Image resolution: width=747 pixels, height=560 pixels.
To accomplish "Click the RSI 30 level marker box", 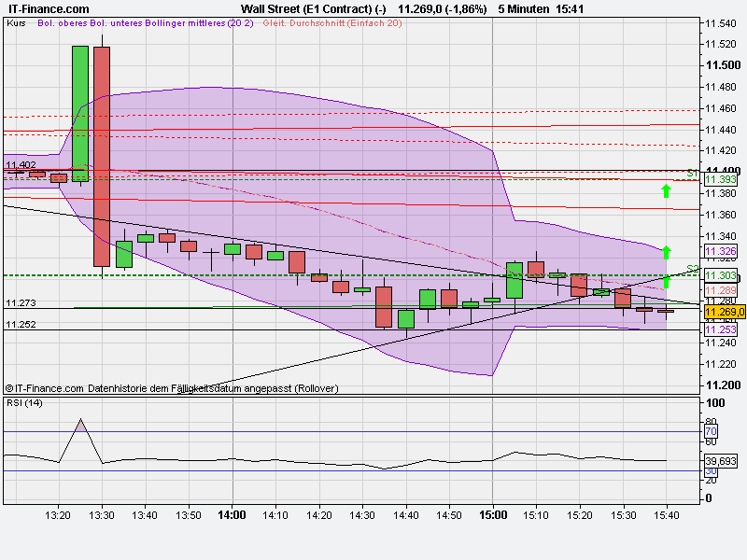I will (712, 471).
